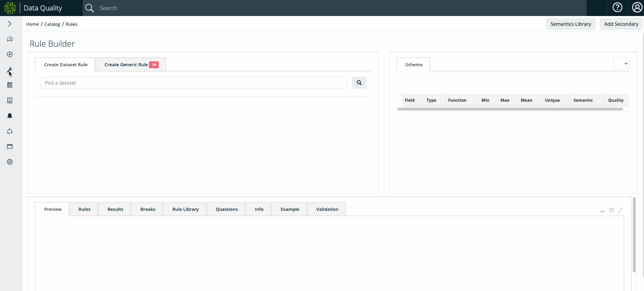Open the gear settings icon in sidebar
The width and height of the screenshot is (644, 291).
tap(10, 162)
